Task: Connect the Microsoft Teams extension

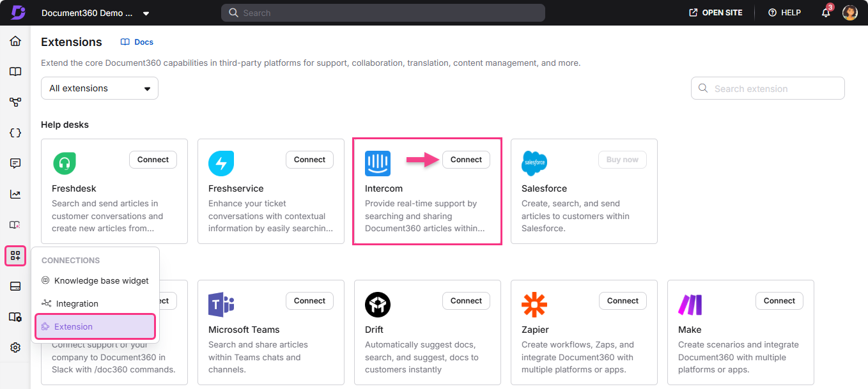Action: [309, 301]
